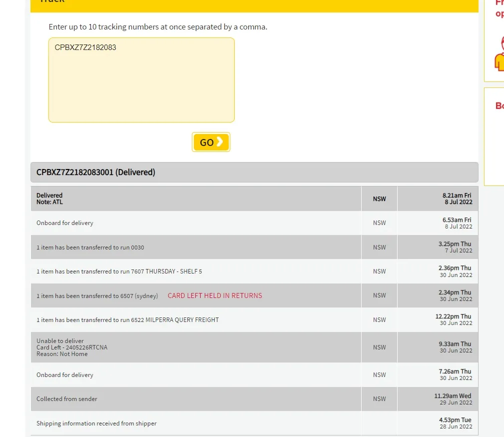Click the 4.53pm Tue 28 Jun 2022 timestamp
Viewport: 504px width, 437px height.
pyautogui.click(x=455, y=423)
